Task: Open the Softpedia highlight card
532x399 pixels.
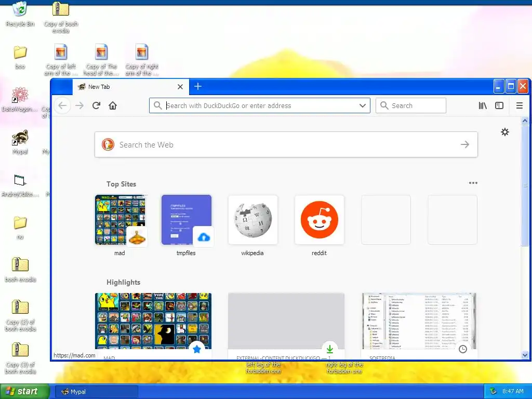Action: 419,326
